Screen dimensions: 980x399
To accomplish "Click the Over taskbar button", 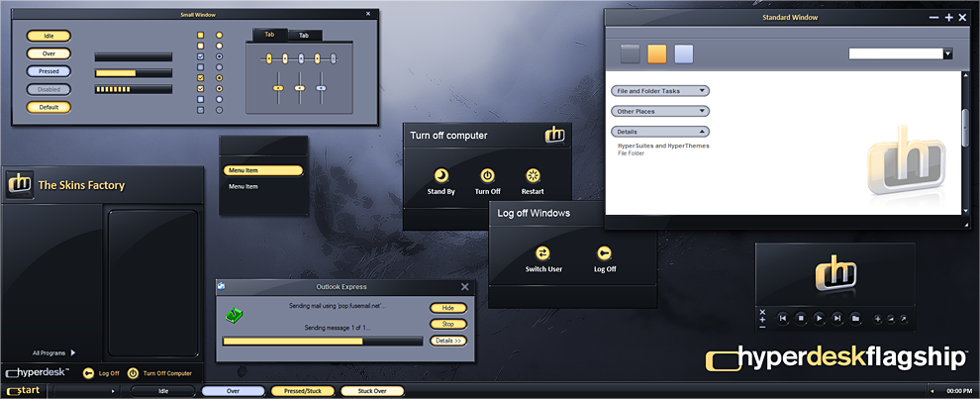I will coord(234,391).
